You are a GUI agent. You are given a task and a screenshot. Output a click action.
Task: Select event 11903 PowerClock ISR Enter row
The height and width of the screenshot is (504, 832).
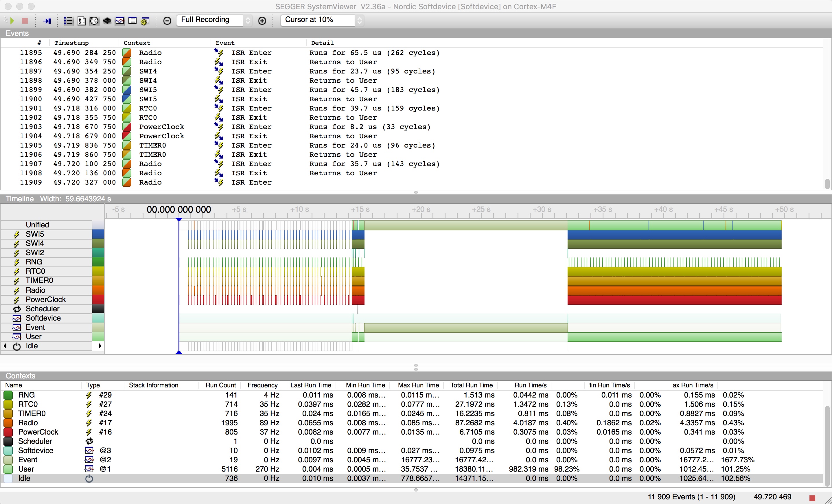[x=411, y=127]
